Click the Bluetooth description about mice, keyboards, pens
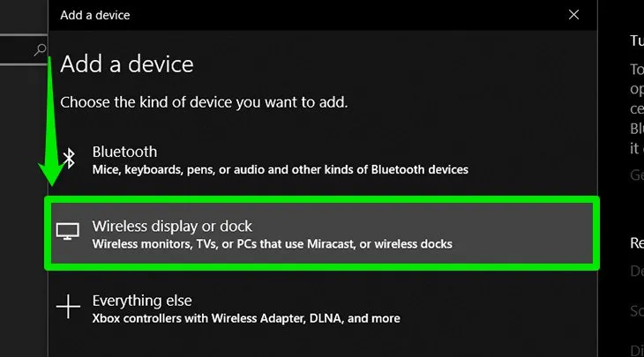This screenshot has height=357, width=644. (x=280, y=169)
